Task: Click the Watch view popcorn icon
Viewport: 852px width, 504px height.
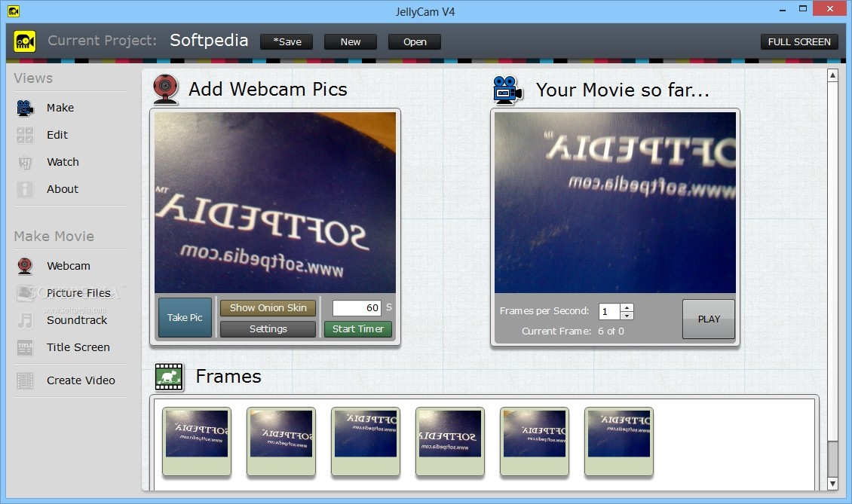Action: [x=25, y=163]
